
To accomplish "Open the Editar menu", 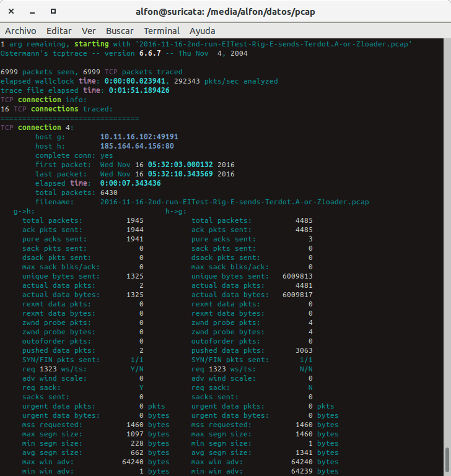I will 59,31.
